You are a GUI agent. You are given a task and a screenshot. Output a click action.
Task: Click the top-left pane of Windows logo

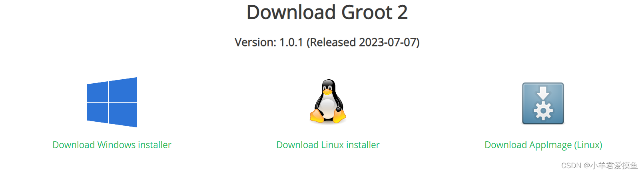pos(97,92)
